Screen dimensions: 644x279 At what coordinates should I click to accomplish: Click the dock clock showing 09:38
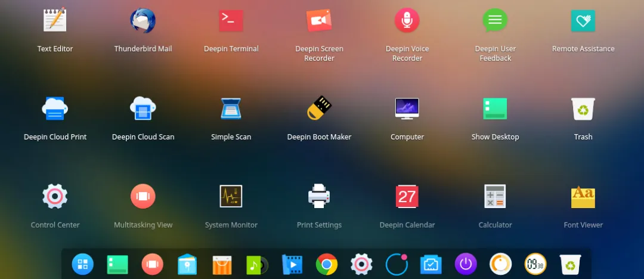[535, 263]
